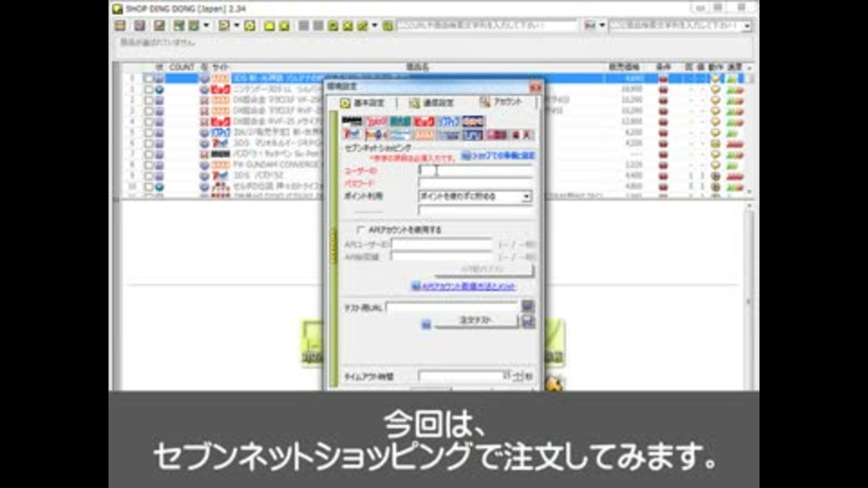The height and width of the screenshot is (488, 868).
Task: Click the main toolbar left search field
Action: click(487, 25)
